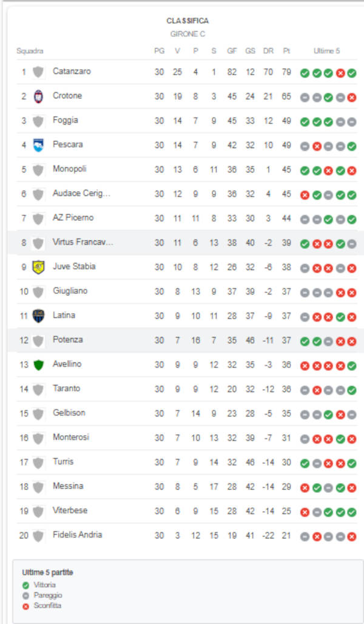Viewport: 364px width, 624px height.
Task: Click the Classifica heading
Action: 187,21
